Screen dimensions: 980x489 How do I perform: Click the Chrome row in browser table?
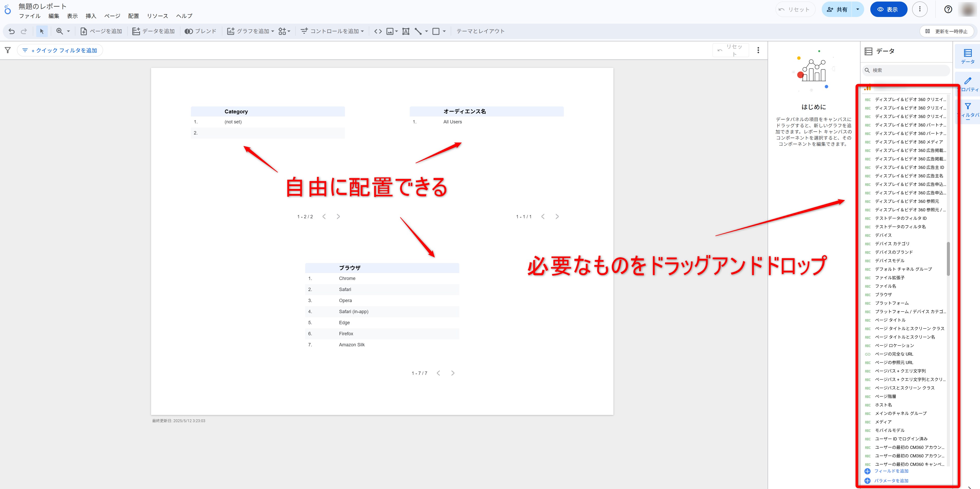pyautogui.click(x=382, y=278)
